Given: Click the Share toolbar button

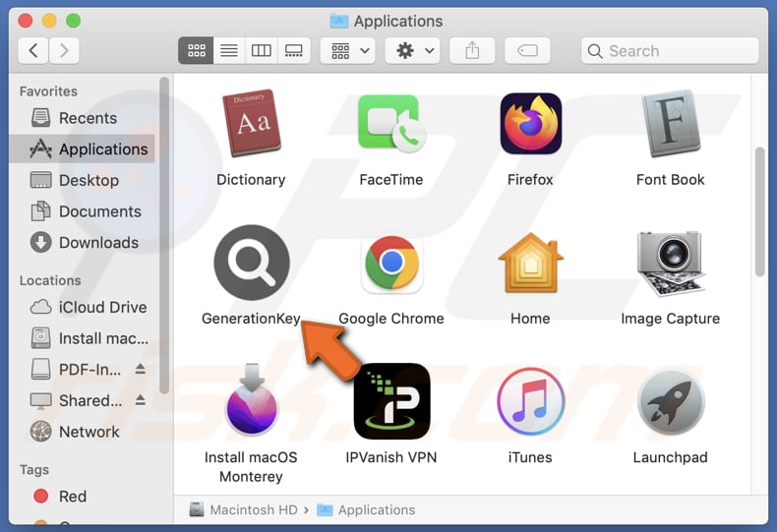Looking at the screenshot, I should point(472,50).
